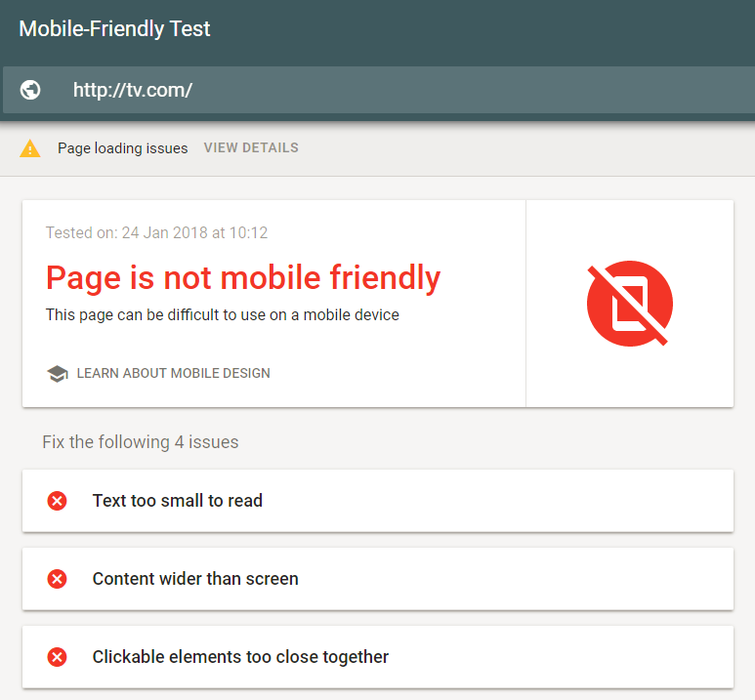This screenshot has height=700, width=755.
Task: Click This page can be difficult description
Action: coord(223,315)
